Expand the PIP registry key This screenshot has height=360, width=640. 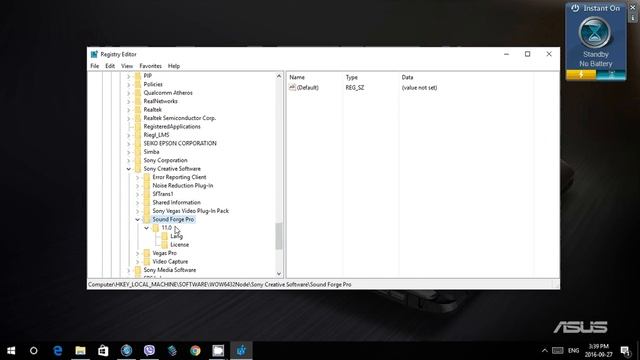[x=129, y=76]
